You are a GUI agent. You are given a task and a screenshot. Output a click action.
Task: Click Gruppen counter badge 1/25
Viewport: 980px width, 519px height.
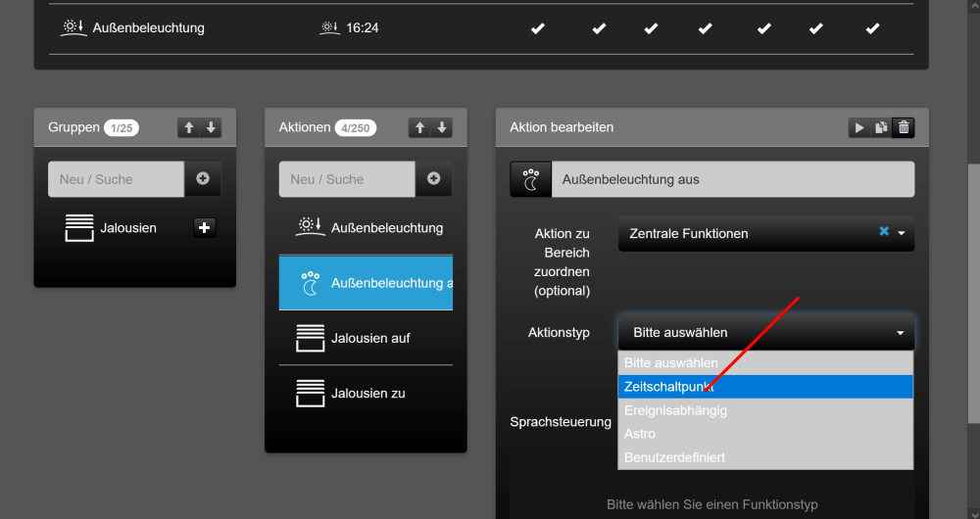point(122,128)
